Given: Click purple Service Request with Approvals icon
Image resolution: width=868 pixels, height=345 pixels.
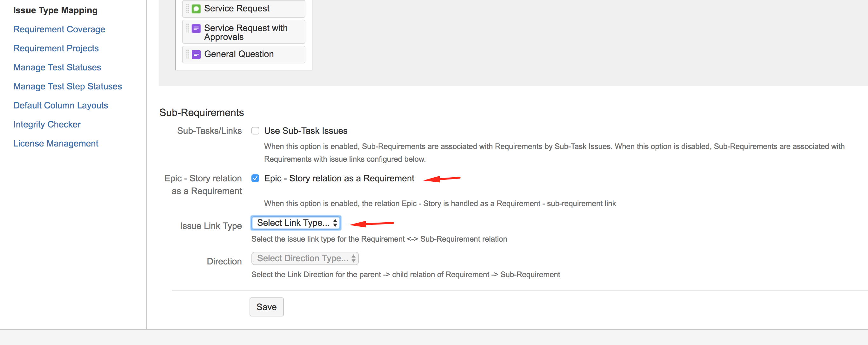Looking at the screenshot, I should pos(196,29).
